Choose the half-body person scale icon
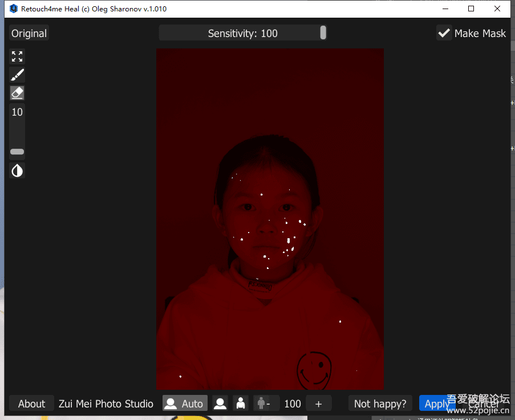The image size is (515, 420). pos(241,403)
